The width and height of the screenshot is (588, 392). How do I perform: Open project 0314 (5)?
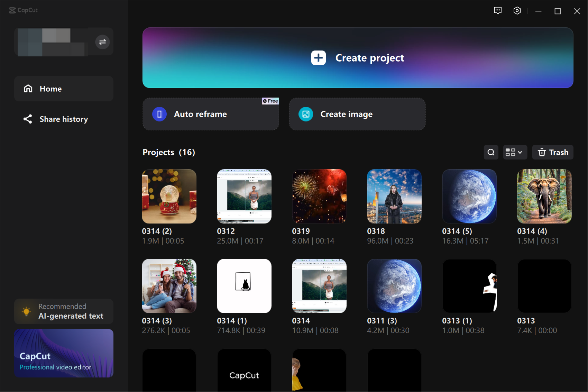pyautogui.click(x=469, y=196)
